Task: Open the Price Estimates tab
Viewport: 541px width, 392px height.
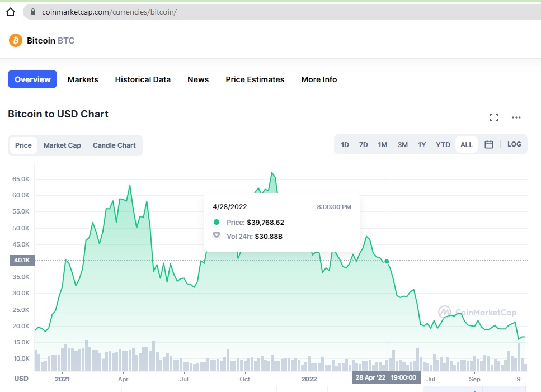Action: click(x=255, y=79)
